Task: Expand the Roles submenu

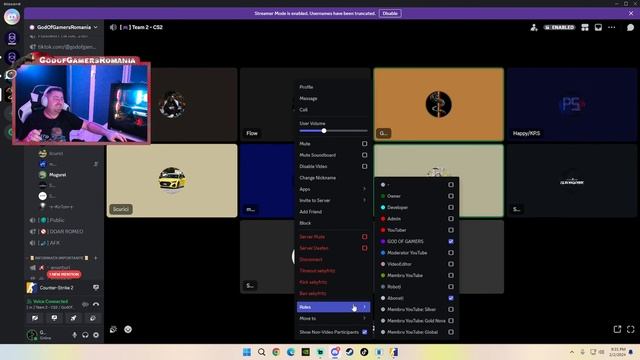Action: click(x=333, y=307)
